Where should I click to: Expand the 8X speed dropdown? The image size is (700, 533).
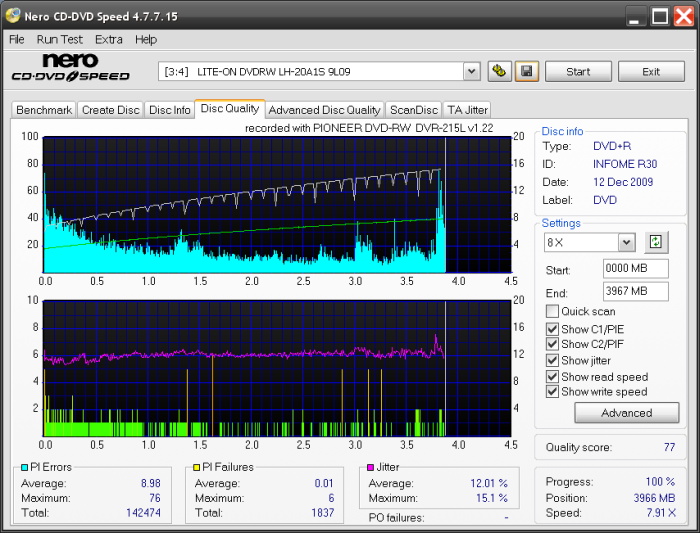pyautogui.click(x=626, y=243)
